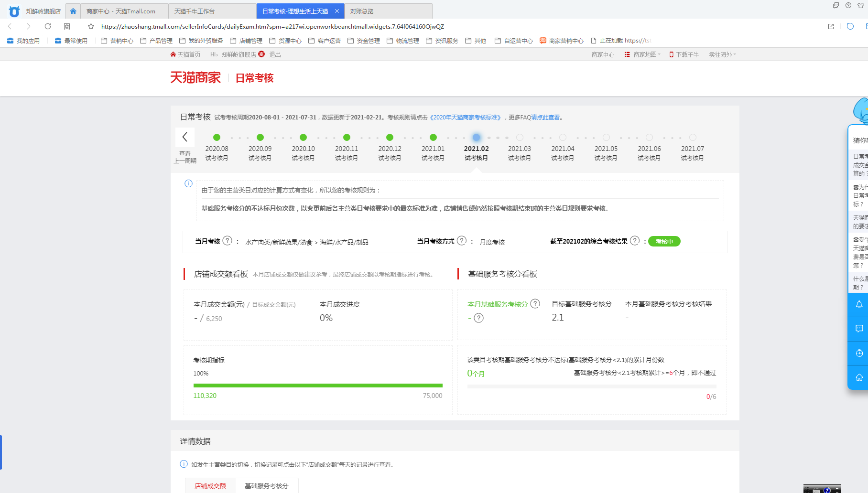Image resolution: width=868 pixels, height=493 pixels.
Task: Open 客户运营 bookmark folder
Action: (325, 41)
